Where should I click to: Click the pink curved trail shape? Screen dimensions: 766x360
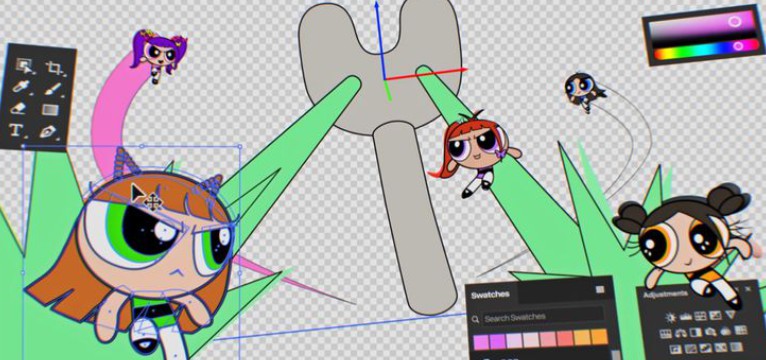point(105,117)
